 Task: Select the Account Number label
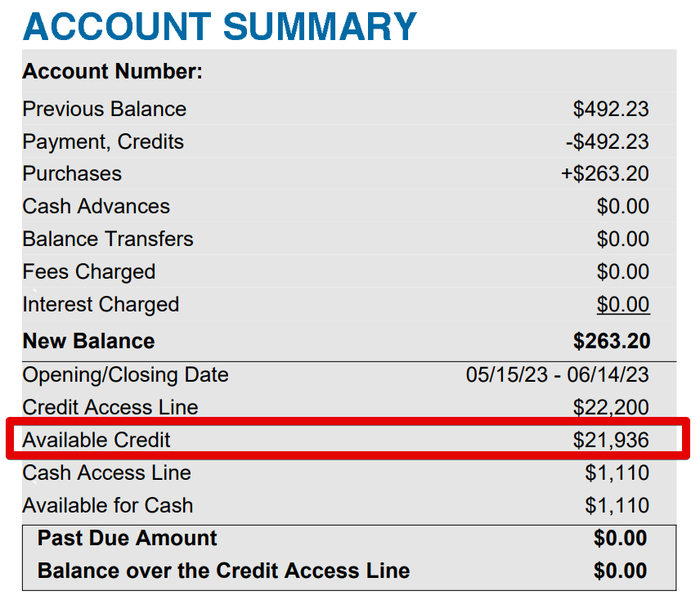(x=112, y=71)
